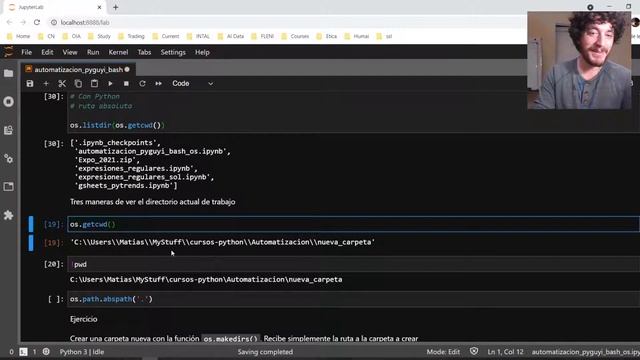The width and height of the screenshot is (640, 360).
Task: Click the JupyterLab logo in the menu bar
Action: [8, 52]
